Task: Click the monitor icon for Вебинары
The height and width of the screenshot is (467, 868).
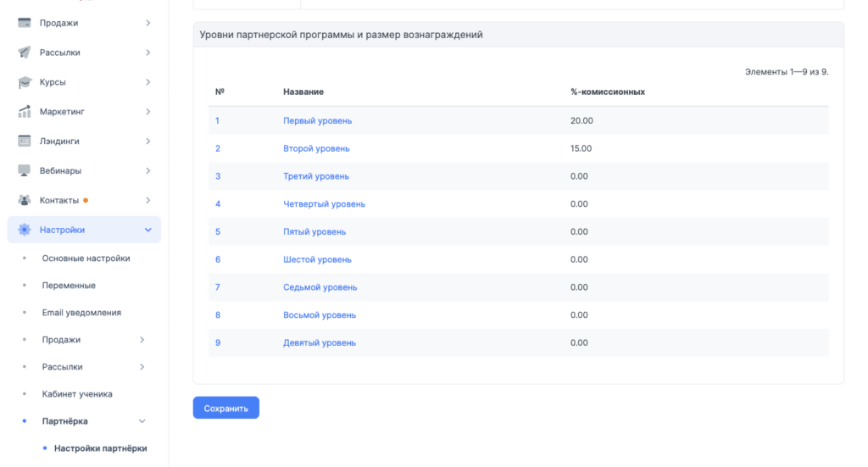Action: tap(25, 170)
